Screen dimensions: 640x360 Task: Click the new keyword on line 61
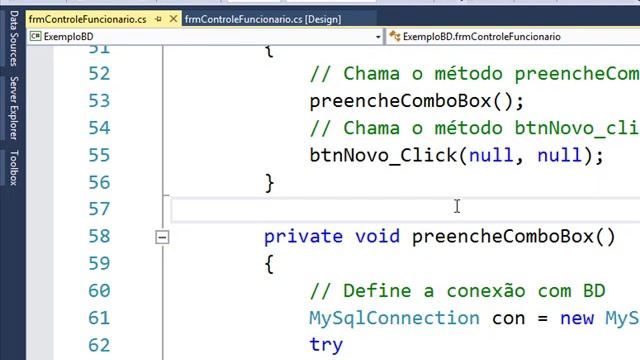(577, 319)
